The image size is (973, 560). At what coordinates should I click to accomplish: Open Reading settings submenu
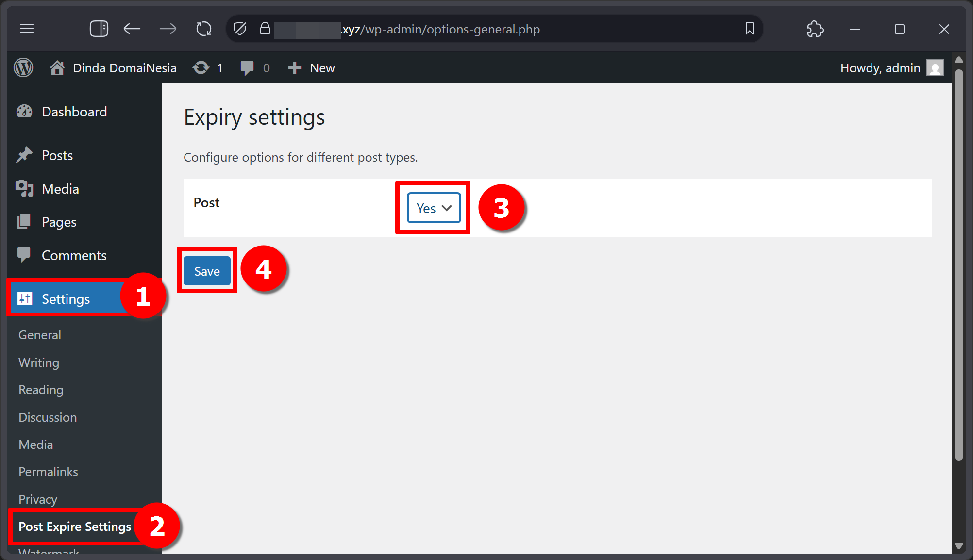pos(41,390)
